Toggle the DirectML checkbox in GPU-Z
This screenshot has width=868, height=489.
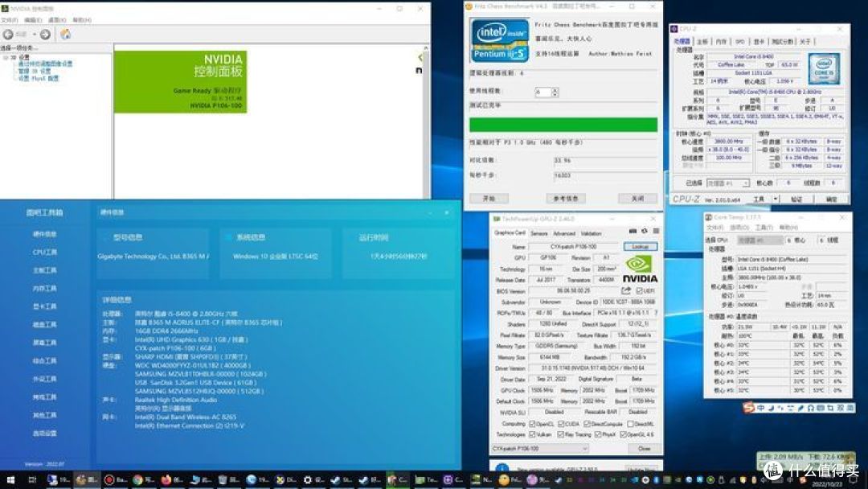631,424
